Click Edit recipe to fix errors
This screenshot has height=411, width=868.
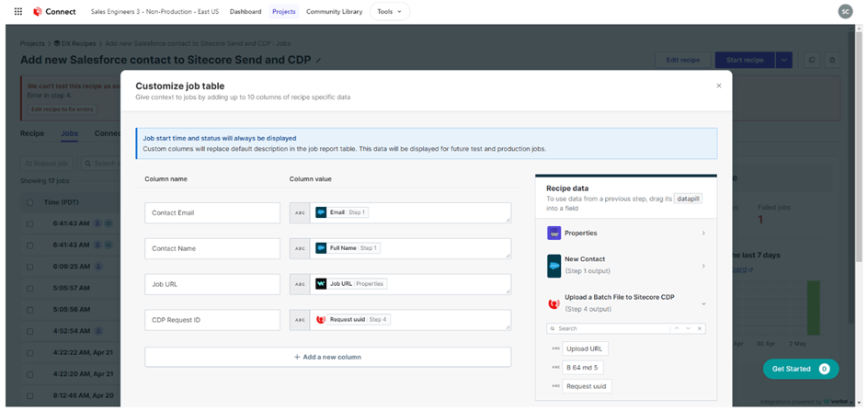63,109
